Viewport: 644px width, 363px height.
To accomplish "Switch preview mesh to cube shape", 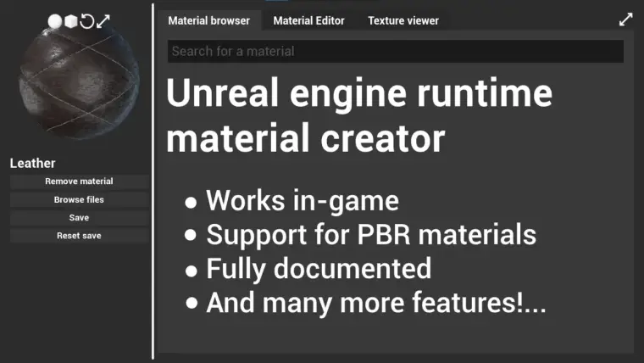I will point(71,21).
